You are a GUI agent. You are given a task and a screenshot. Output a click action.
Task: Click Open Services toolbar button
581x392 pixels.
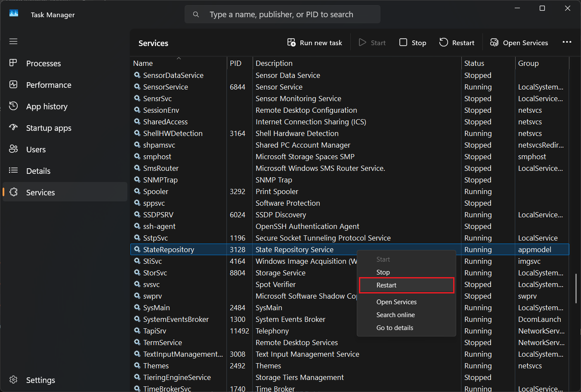click(519, 43)
